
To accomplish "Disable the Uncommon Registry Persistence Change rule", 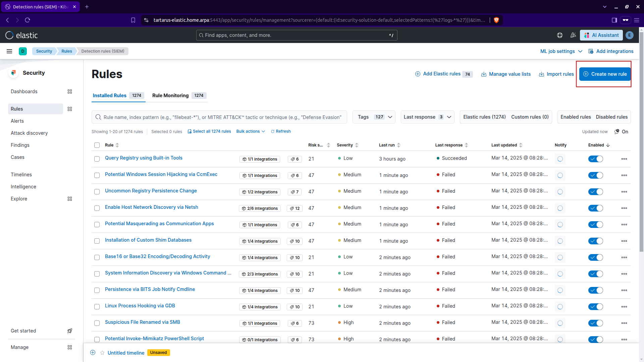I will point(595,192).
